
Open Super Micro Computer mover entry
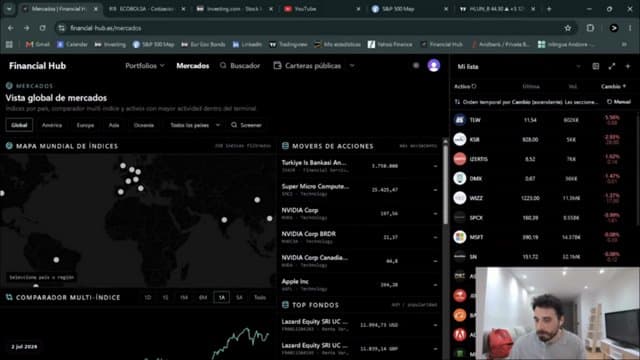[x=359, y=190]
